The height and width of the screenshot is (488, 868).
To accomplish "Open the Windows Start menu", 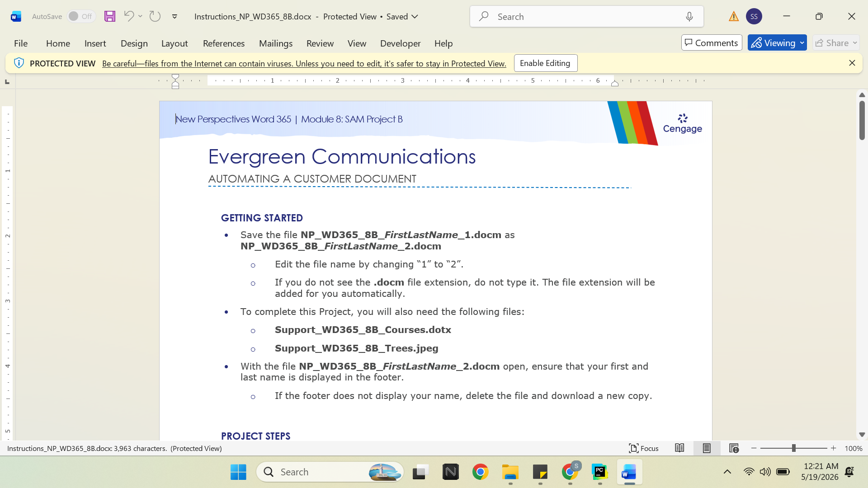I will click(x=238, y=472).
